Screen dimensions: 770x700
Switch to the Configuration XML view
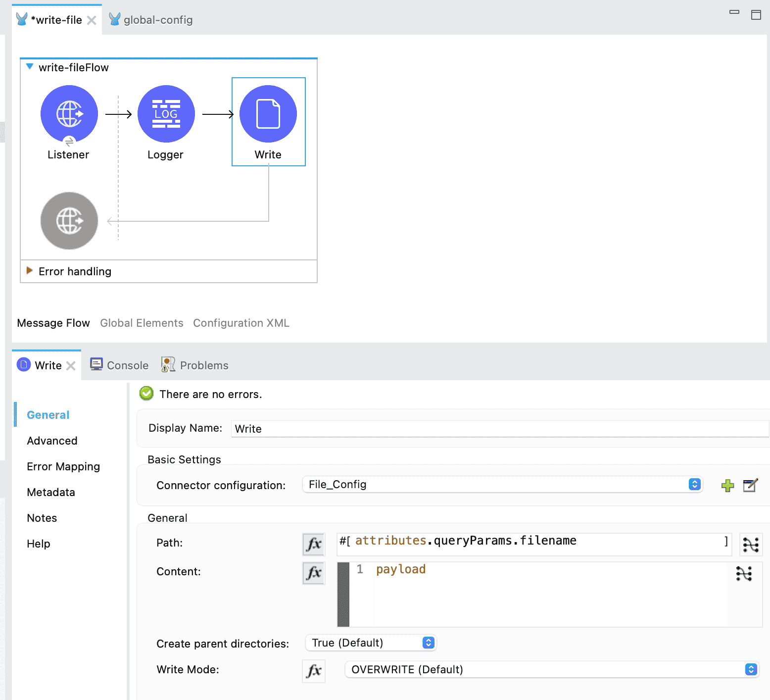tap(241, 323)
